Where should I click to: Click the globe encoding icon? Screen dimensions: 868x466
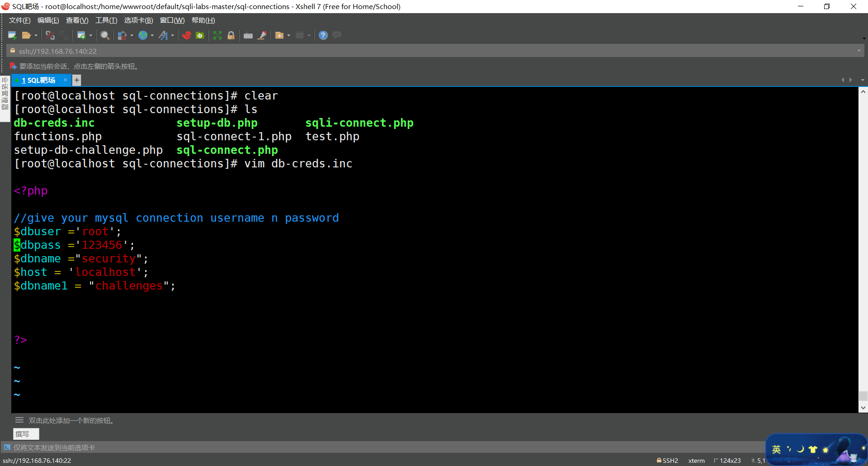pyautogui.click(x=143, y=35)
